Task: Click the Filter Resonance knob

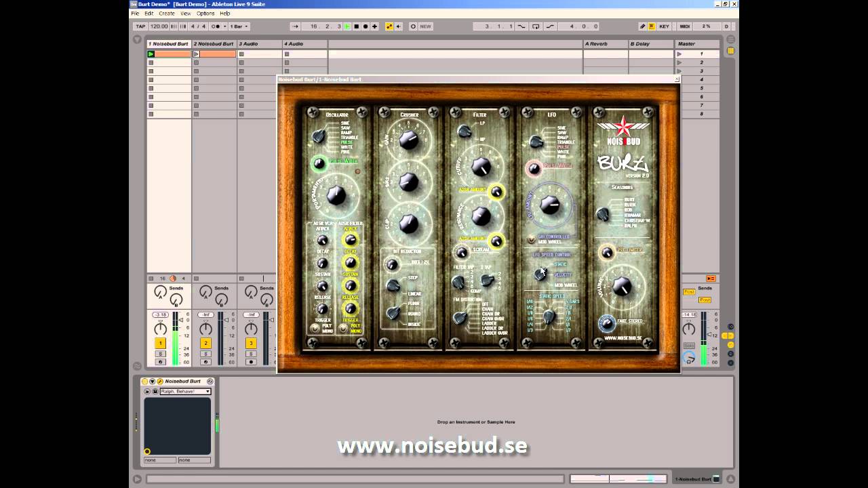Action: 481,216
